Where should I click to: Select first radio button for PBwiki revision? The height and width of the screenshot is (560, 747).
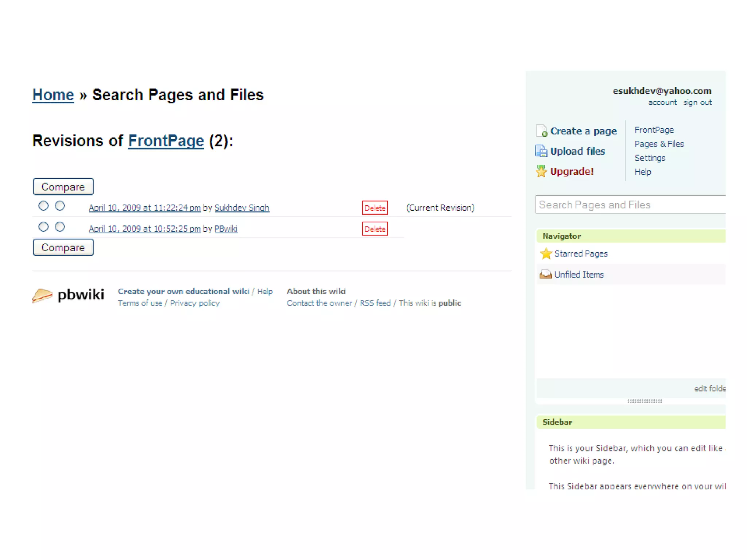43,227
